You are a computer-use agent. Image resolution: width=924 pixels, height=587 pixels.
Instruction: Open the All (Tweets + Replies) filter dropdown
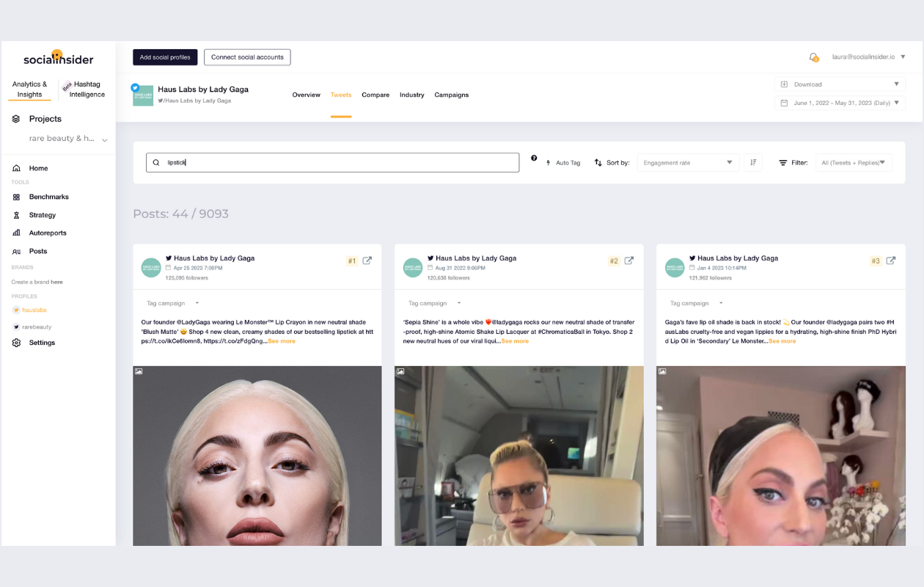854,163
